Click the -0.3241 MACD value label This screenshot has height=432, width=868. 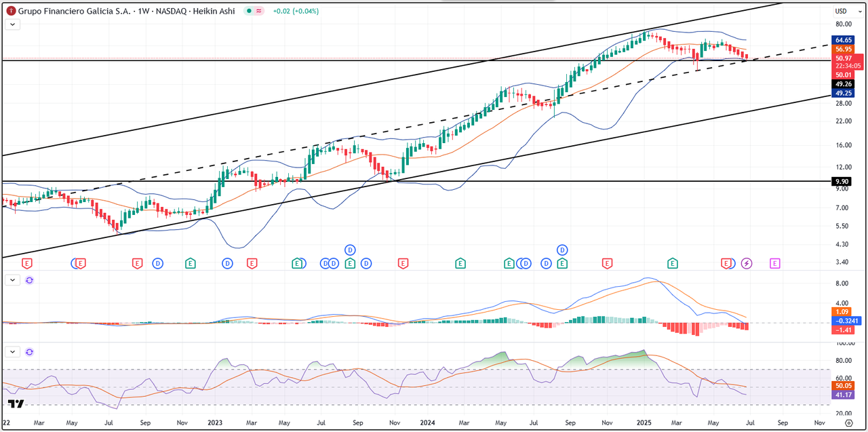click(846, 321)
